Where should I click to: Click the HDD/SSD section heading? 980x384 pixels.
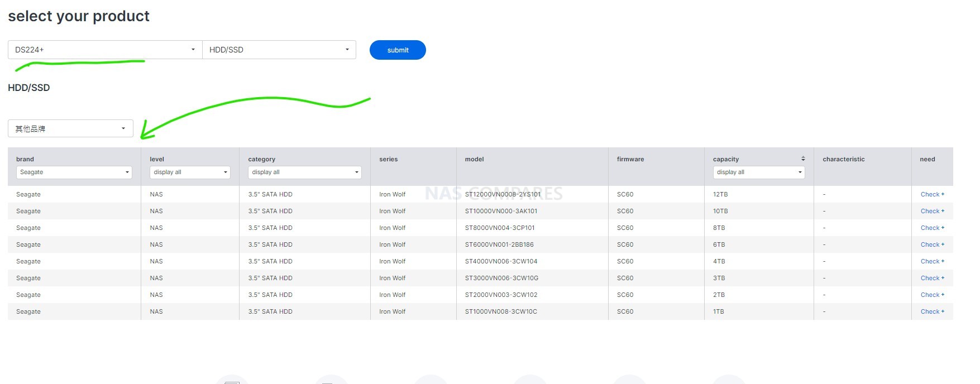tap(29, 88)
